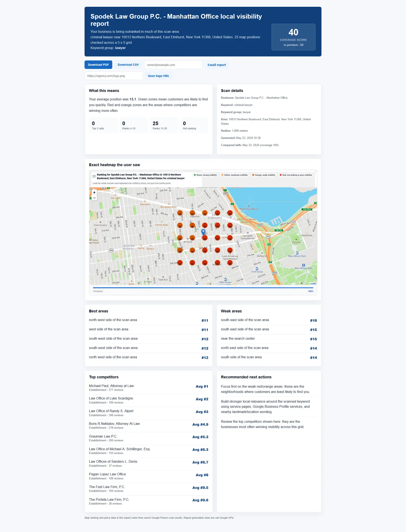Select Law Office of Michael A. Schillinger
The width and height of the screenshot is (406, 532).
(x=148, y=451)
